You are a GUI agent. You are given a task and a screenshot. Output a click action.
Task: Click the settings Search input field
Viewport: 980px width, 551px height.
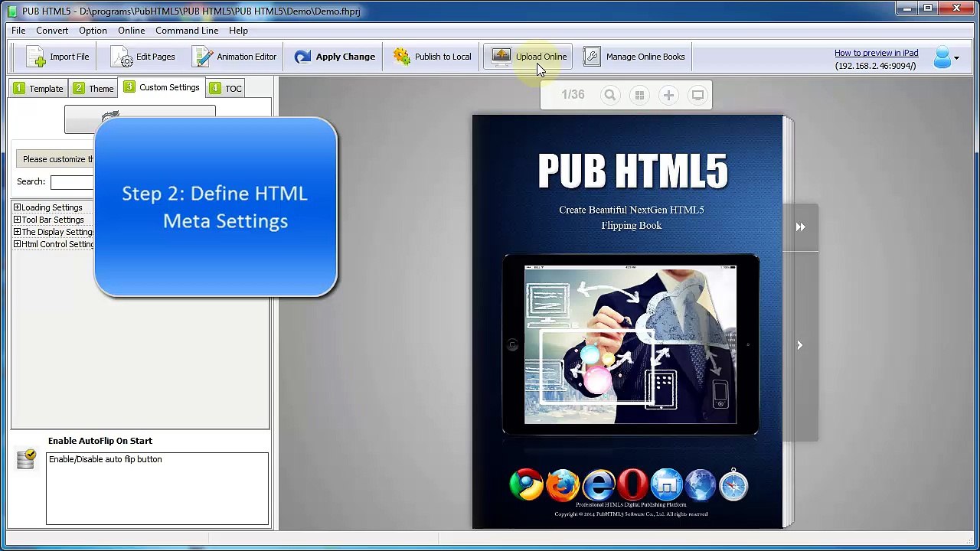pyautogui.click(x=73, y=181)
